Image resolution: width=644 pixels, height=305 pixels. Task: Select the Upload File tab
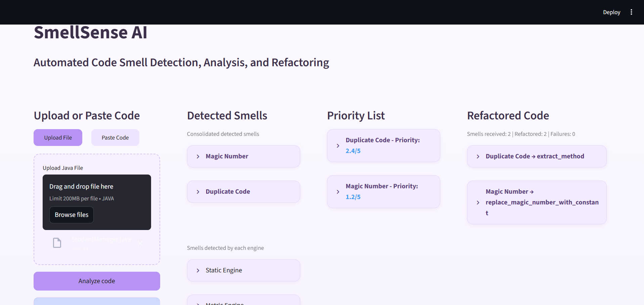(58, 137)
